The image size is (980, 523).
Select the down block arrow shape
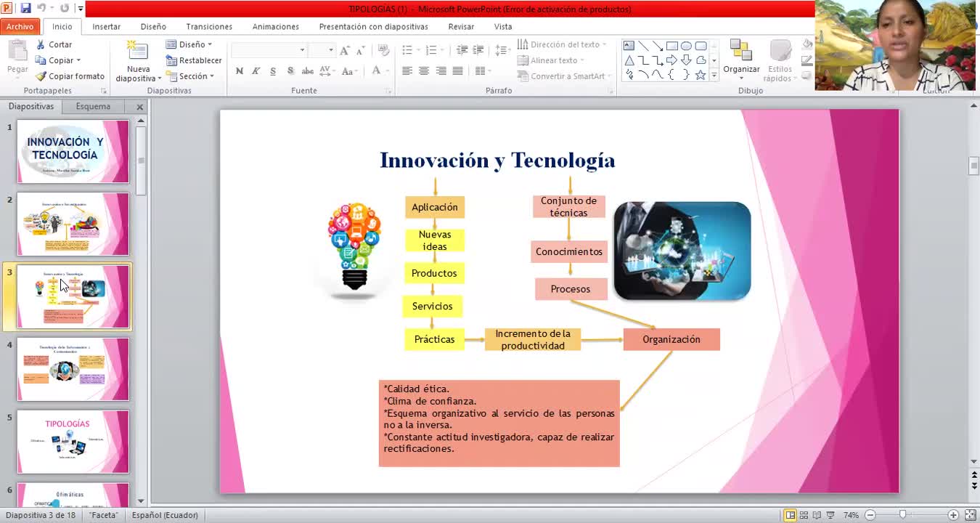click(686, 60)
